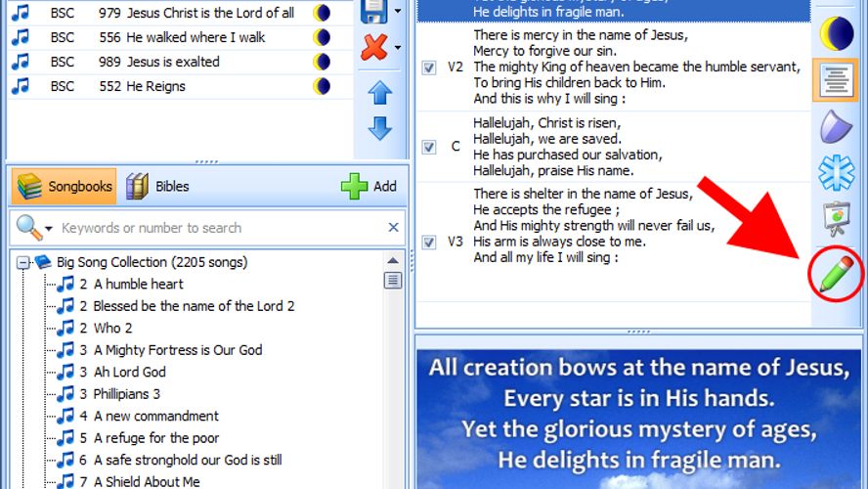
Task: Uncheck the V2 verse checkbox
Action: pyautogui.click(x=429, y=67)
